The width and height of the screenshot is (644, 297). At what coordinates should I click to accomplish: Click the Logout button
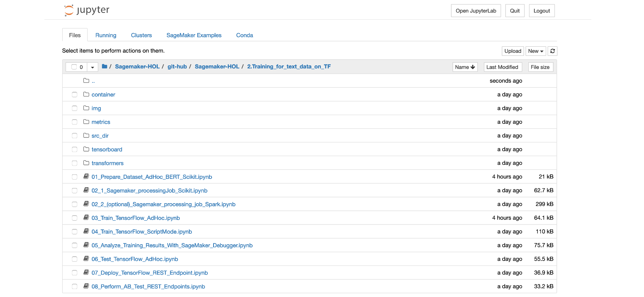[x=542, y=11]
